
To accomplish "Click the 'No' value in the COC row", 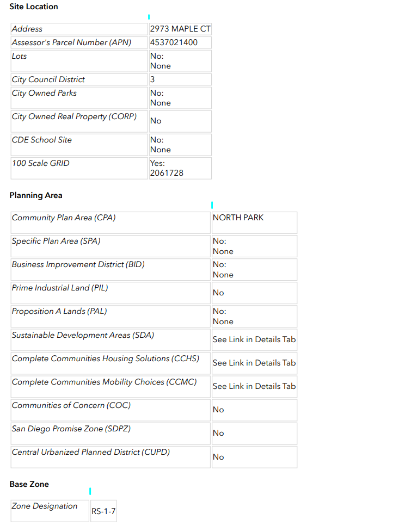I will coord(218,410).
